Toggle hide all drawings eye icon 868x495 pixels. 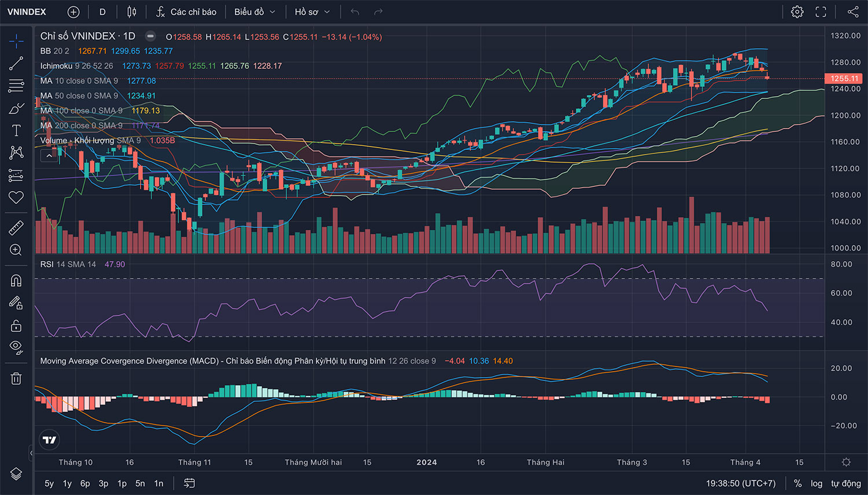click(16, 347)
